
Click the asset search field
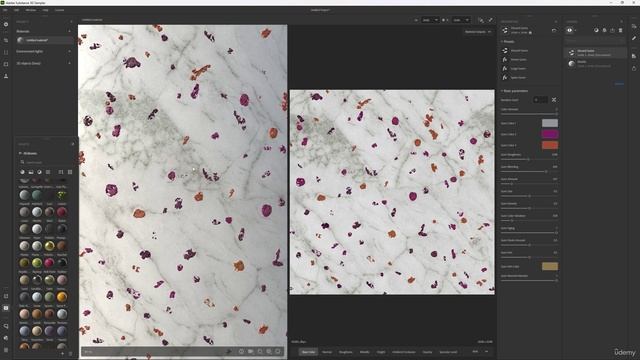(46, 162)
